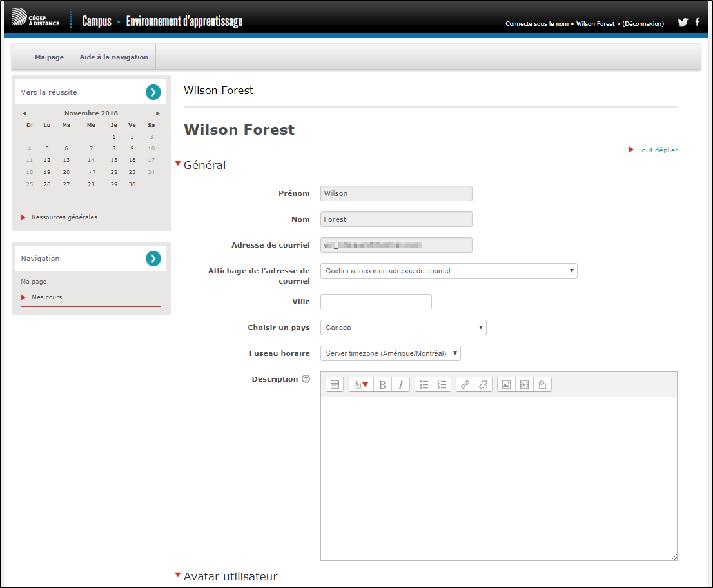Click the unlink icon in the editor
This screenshot has height=588, width=713.
pyautogui.click(x=483, y=385)
